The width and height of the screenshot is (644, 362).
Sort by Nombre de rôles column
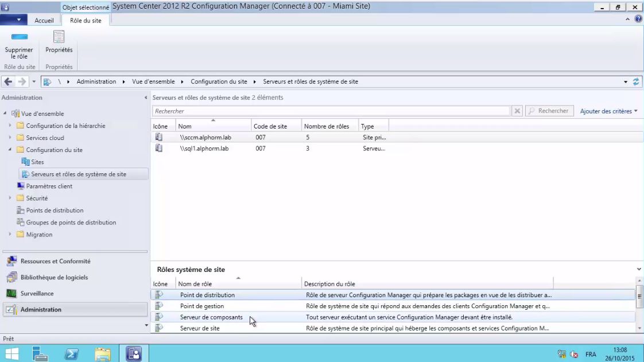pyautogui.click(x=330, y=126)
